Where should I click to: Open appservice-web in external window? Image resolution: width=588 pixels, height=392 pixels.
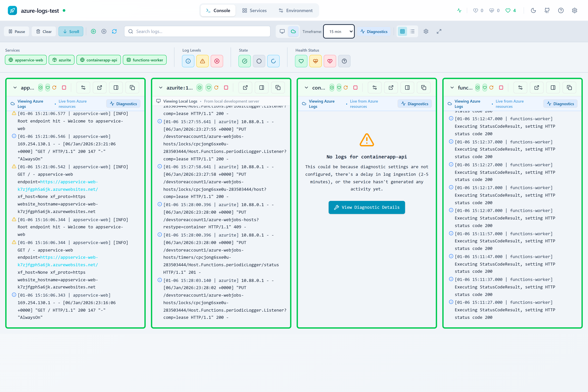pyautogui.click(x=99, y=88)
